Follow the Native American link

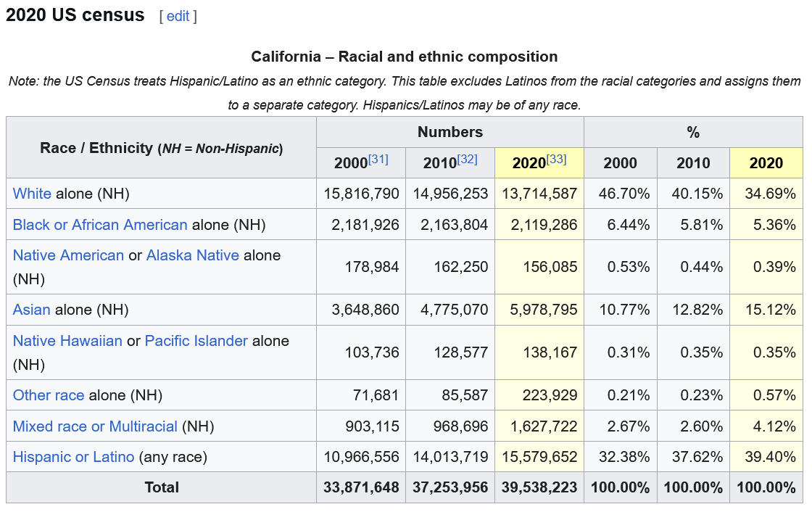68,255
